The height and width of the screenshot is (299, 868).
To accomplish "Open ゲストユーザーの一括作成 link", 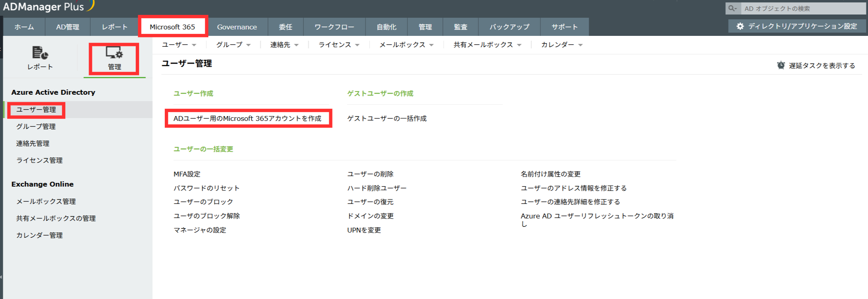I will 387,118.
